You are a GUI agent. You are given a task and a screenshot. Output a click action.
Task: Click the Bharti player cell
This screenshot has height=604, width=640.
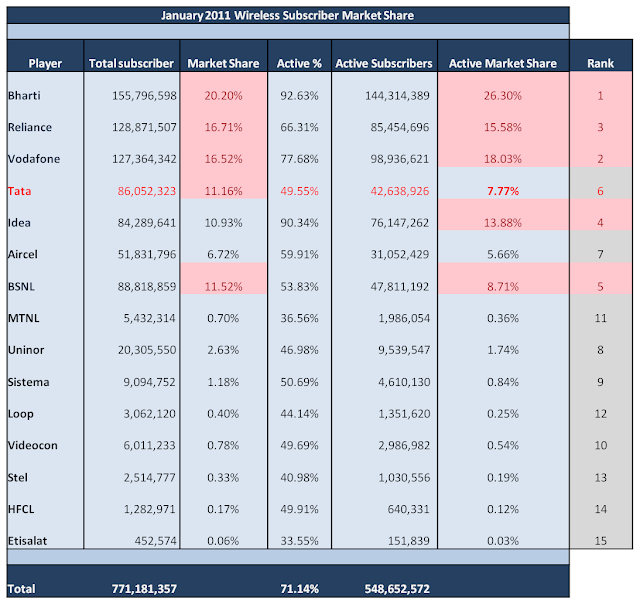click(x=24, y=95)
